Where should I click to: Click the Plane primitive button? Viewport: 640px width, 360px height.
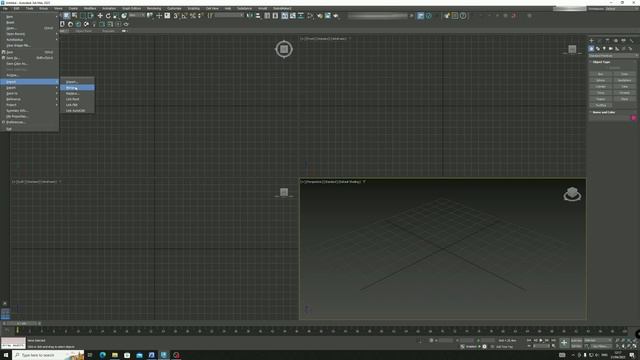point(625,99)
